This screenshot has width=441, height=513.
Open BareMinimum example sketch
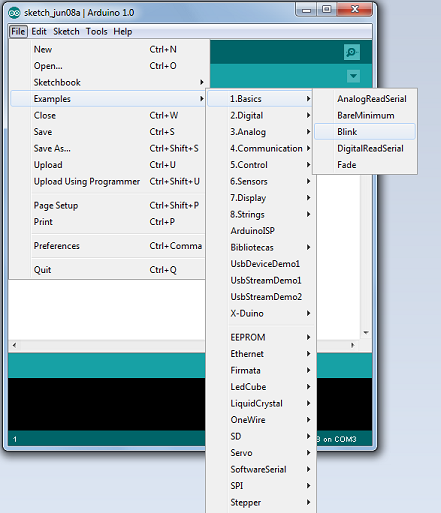point(365,115)
